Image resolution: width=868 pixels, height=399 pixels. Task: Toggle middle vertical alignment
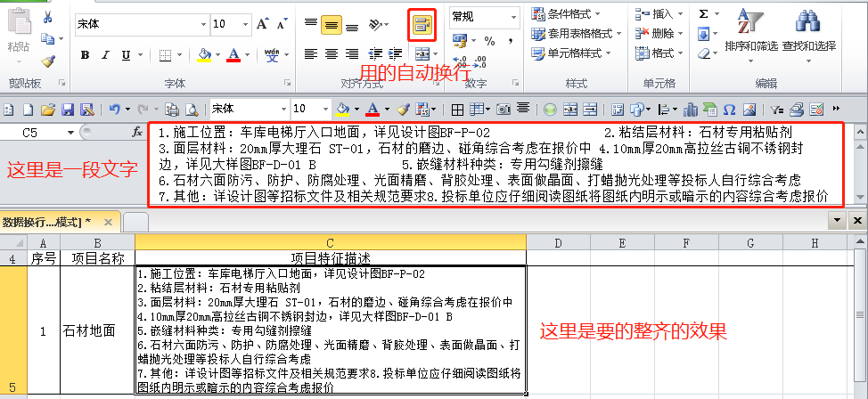tap(331, 24)
